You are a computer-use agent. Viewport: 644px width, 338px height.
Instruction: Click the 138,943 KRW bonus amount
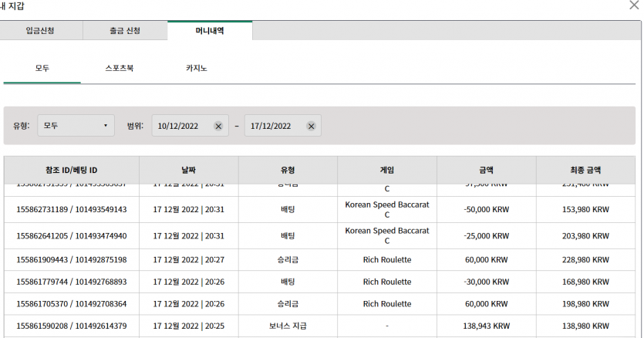coord(487,326)
